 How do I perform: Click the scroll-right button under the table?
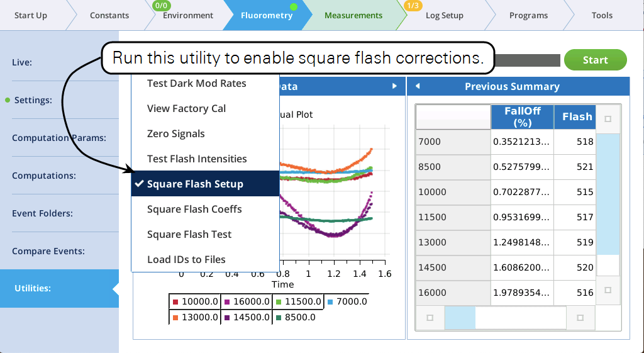coord(580,318)
